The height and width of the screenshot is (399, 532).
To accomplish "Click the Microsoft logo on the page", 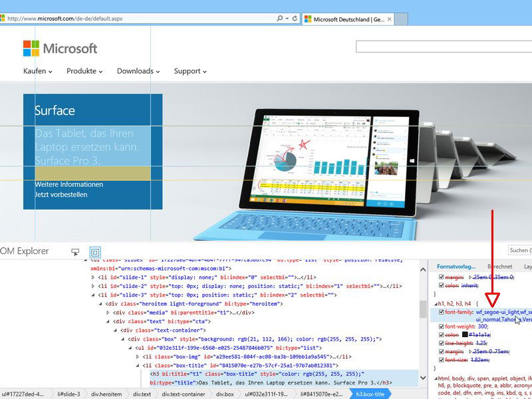I will click(x=60, y=49).
